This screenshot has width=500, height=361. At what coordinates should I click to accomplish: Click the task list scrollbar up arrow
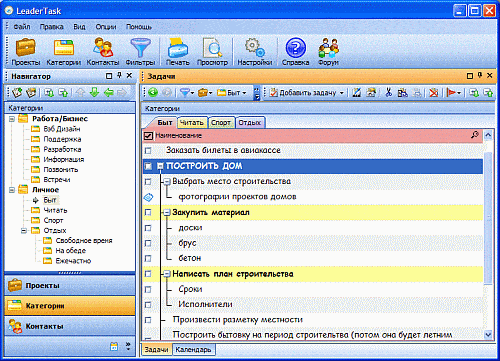pos(488,135)
